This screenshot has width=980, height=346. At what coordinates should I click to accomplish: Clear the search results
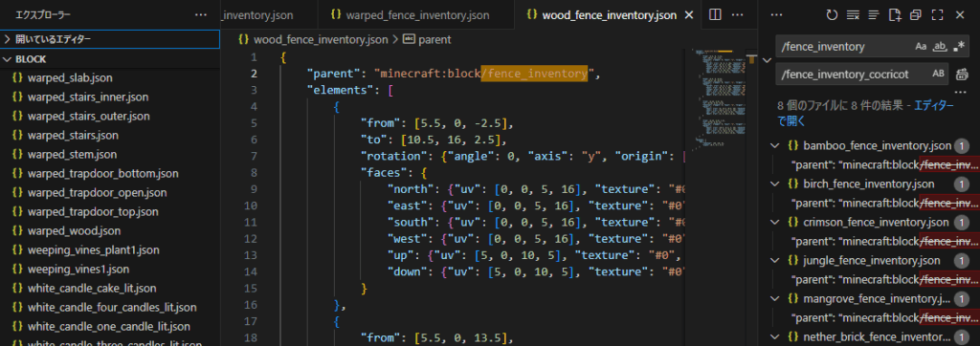(853, 15)
